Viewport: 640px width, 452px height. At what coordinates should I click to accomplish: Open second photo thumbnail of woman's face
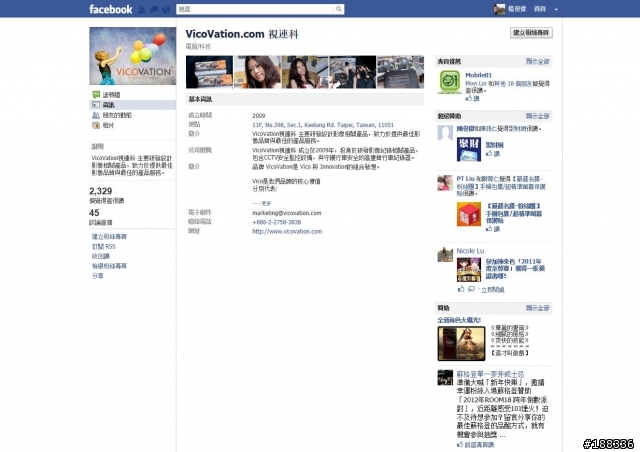pyautogui.click(x=257, y=72)
